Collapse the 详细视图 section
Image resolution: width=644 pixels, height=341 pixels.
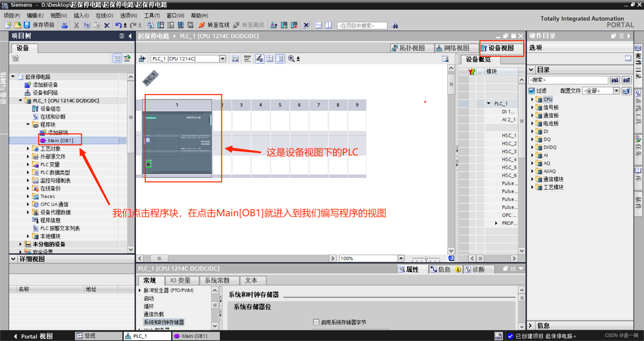(13, 259)
